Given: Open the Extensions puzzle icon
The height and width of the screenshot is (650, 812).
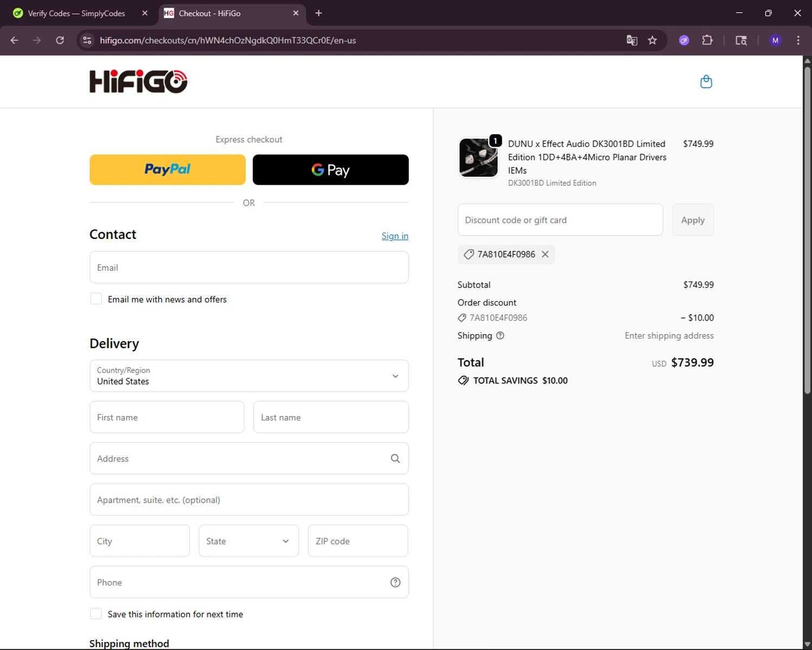Looking at the screenshot, I should [707, 40].
